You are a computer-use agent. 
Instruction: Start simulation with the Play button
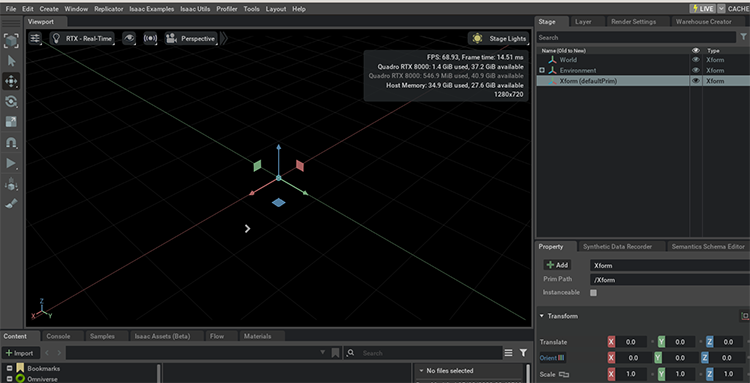[11, 163]
